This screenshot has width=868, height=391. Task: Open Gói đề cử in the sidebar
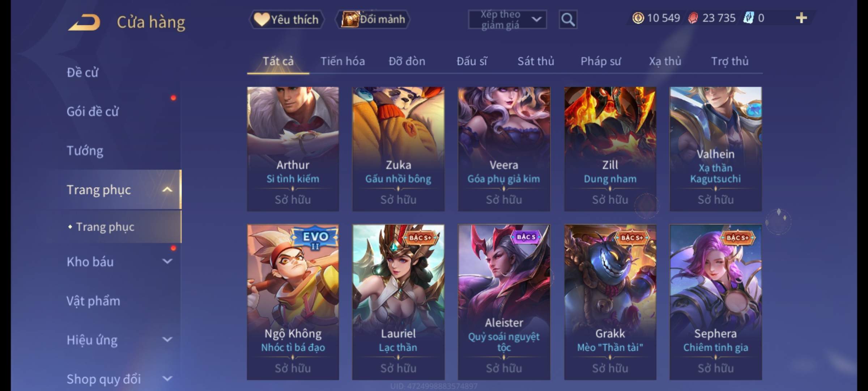[93, 112]
